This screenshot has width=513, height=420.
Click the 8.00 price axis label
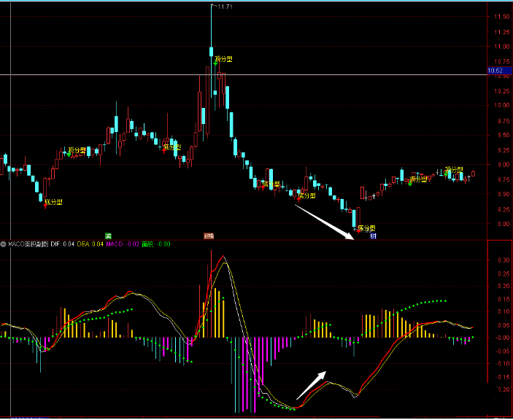coord(504,224)
